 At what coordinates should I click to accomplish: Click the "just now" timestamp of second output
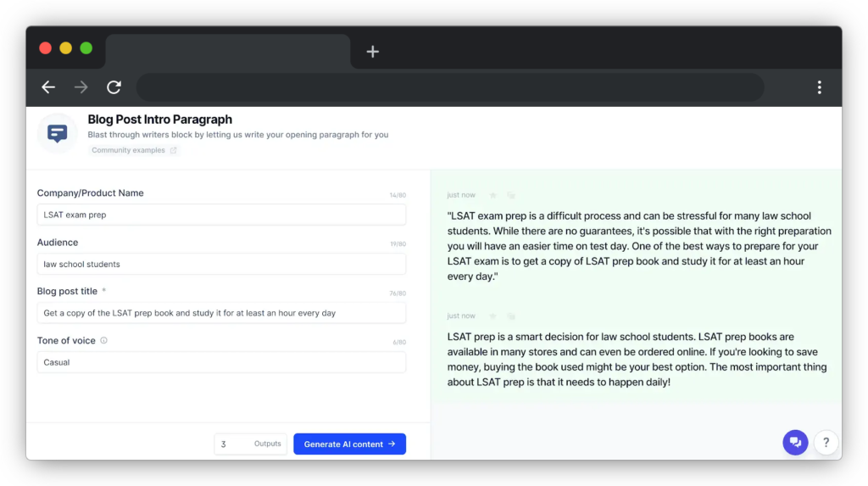(461, 316)
